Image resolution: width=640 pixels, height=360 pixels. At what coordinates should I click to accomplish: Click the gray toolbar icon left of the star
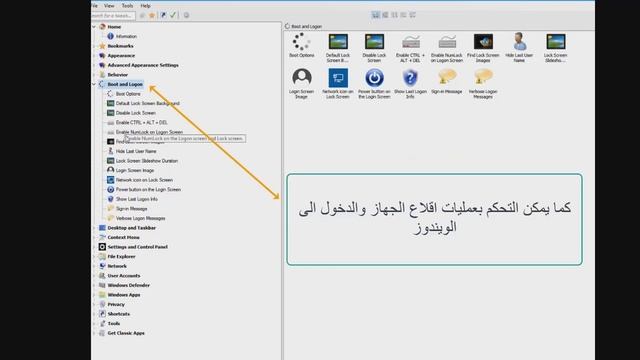[142, 15]
